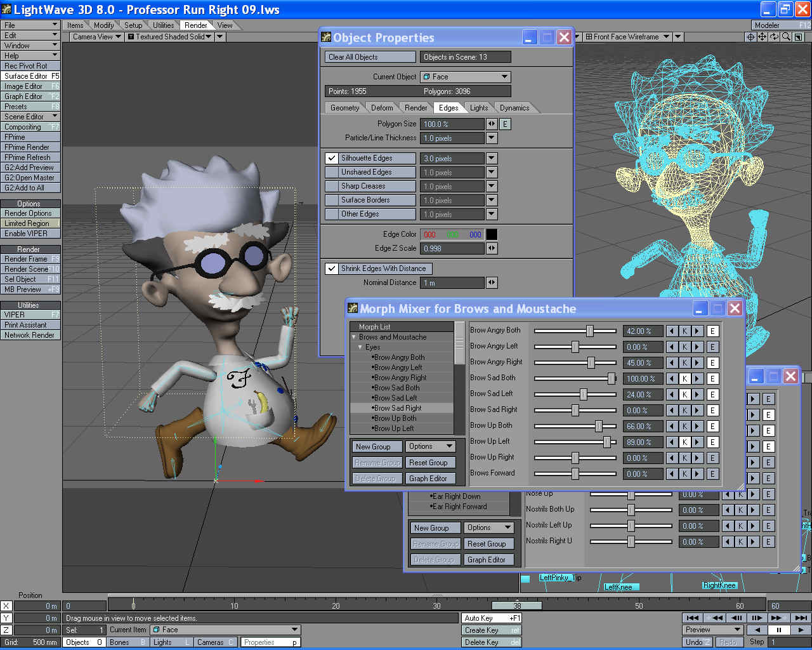Click K keyframe button for Brow Up Both

click(x=684, y=427)
